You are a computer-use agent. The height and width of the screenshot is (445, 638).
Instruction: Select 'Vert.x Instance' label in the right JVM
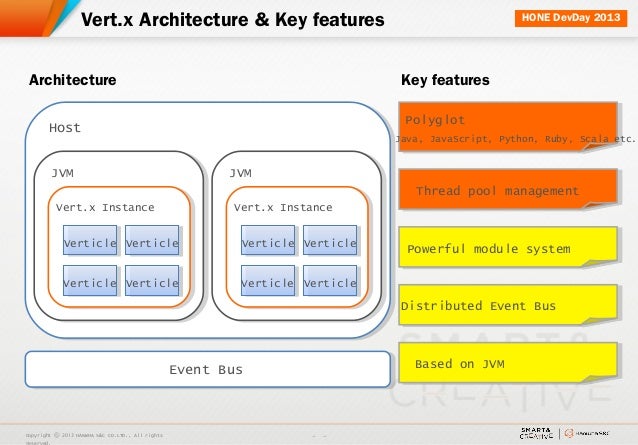coord(283,207)
